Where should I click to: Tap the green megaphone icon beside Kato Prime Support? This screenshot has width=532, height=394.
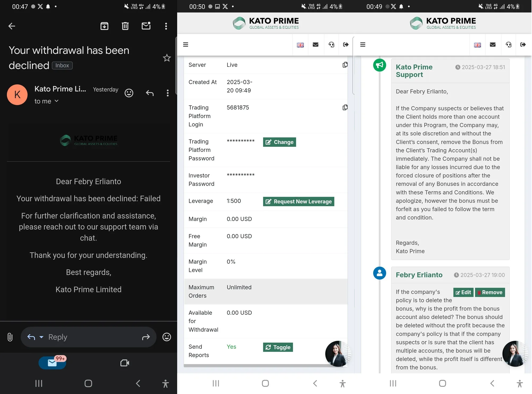click(380, 65)
